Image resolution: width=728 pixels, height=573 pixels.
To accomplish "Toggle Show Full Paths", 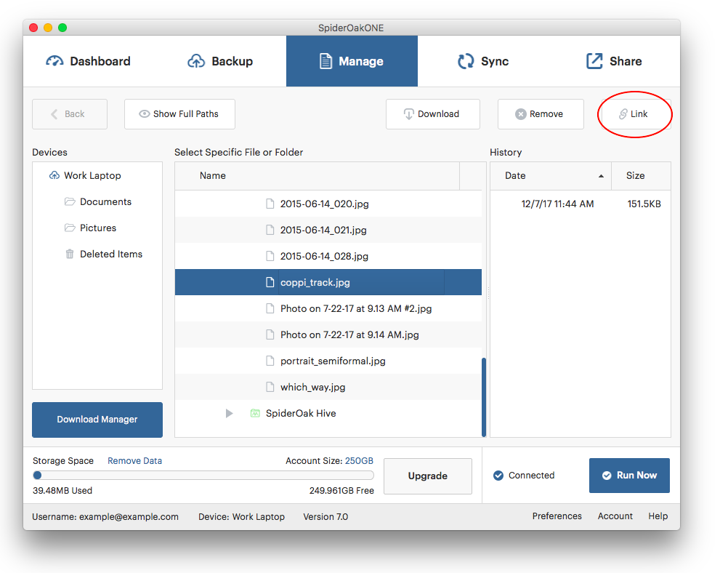I will [x=179, y=114].
